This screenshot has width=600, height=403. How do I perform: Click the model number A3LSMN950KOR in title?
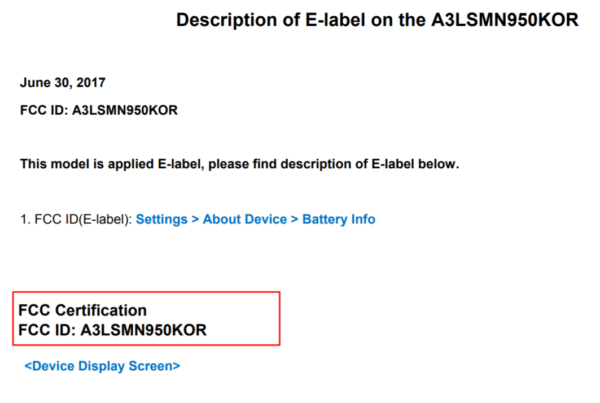[x=510, y=20]
